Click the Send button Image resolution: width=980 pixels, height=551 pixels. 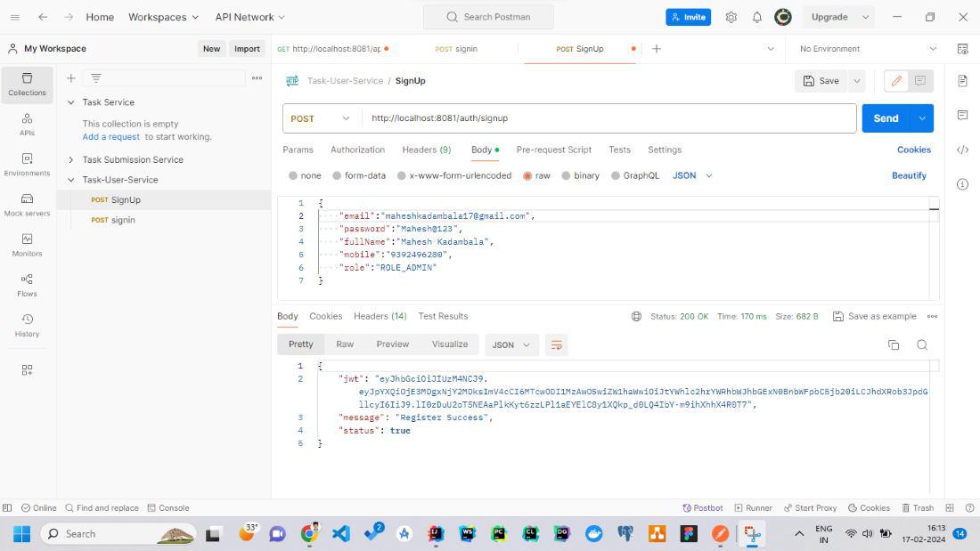coord(886,118)
